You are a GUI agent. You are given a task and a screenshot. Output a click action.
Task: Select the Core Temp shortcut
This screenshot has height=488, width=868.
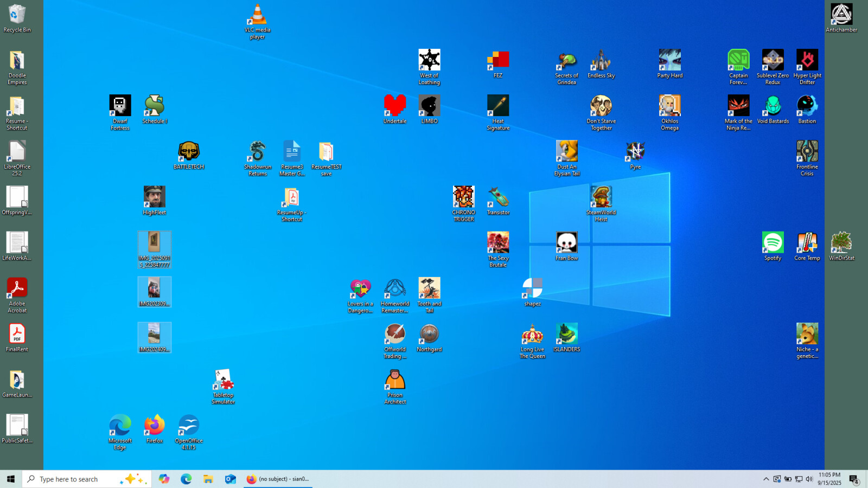tap(807, 243)
